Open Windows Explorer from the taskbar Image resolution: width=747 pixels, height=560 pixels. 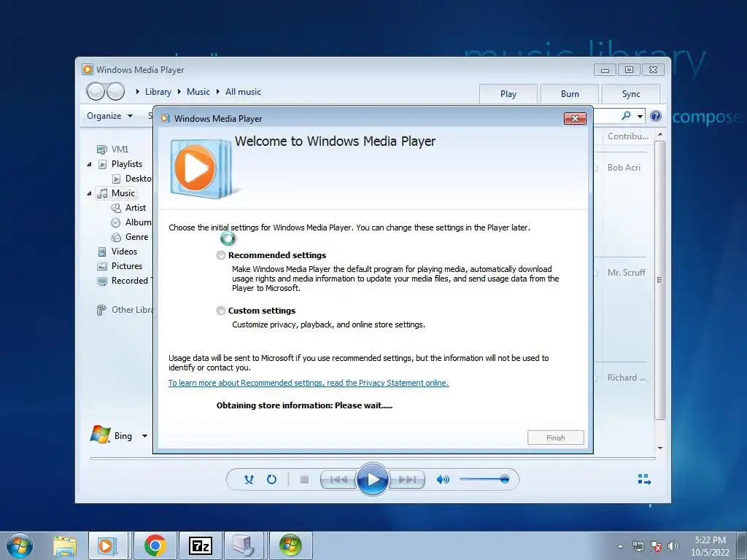pos(65,545)
